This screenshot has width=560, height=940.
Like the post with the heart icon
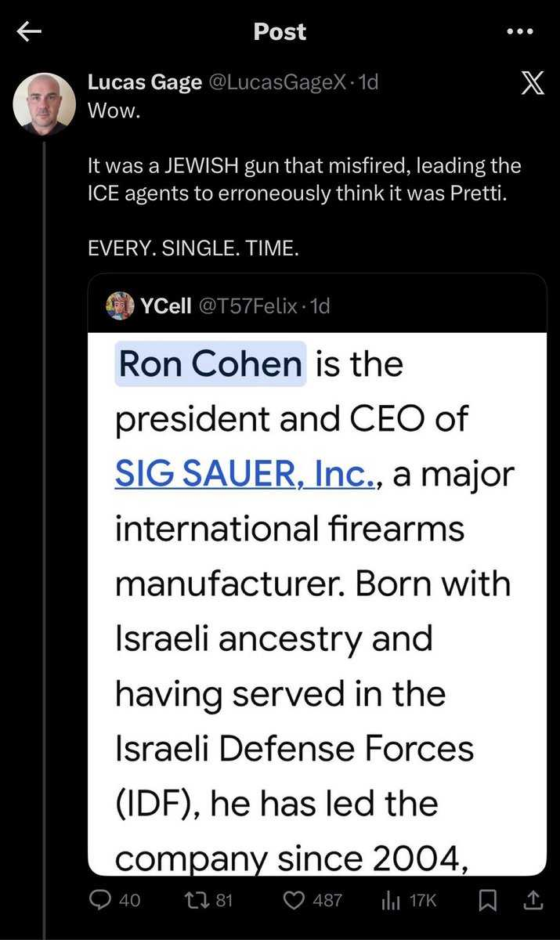pyautogui.click(x=294, y=899)
